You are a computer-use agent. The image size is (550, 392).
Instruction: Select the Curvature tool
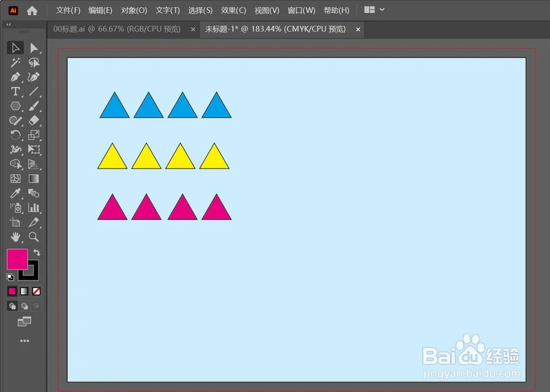[x=34, y=77]
